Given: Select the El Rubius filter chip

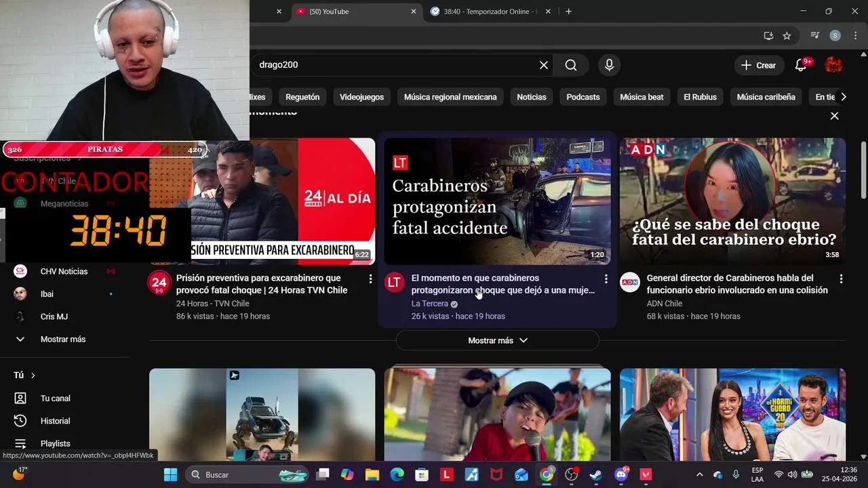Looking at the screenshot, I should (700, 97).
